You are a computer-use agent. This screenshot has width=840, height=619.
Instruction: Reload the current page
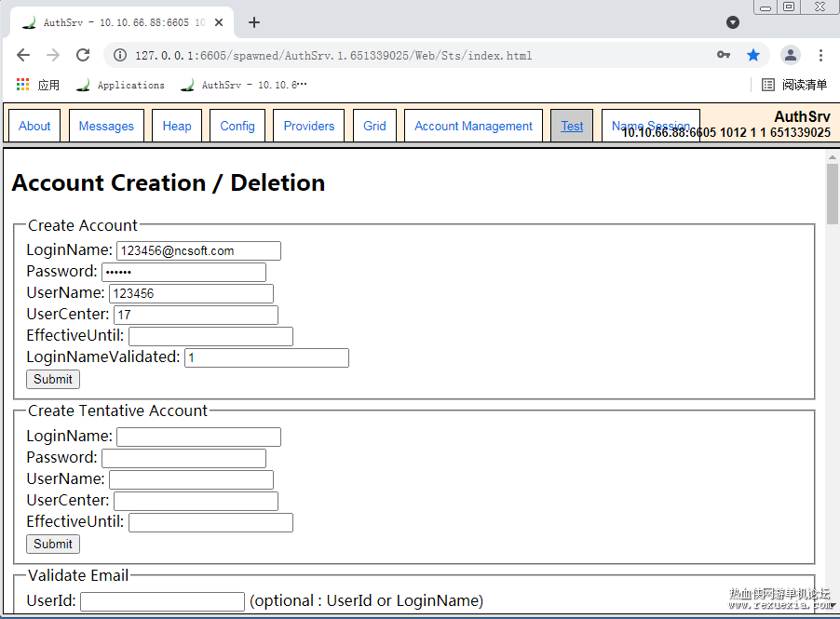point(83,55)
